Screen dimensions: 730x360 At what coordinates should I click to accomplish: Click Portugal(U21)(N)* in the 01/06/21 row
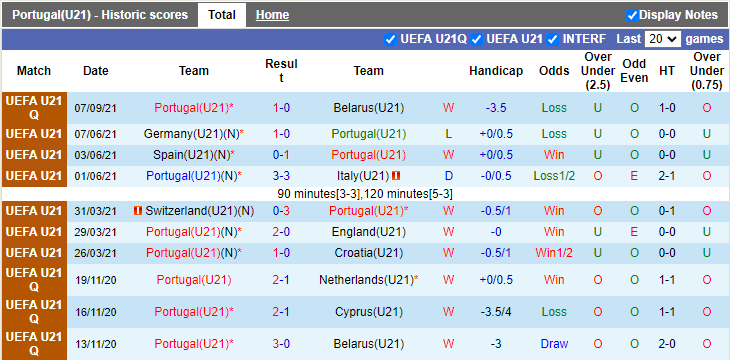coord(194,176)
